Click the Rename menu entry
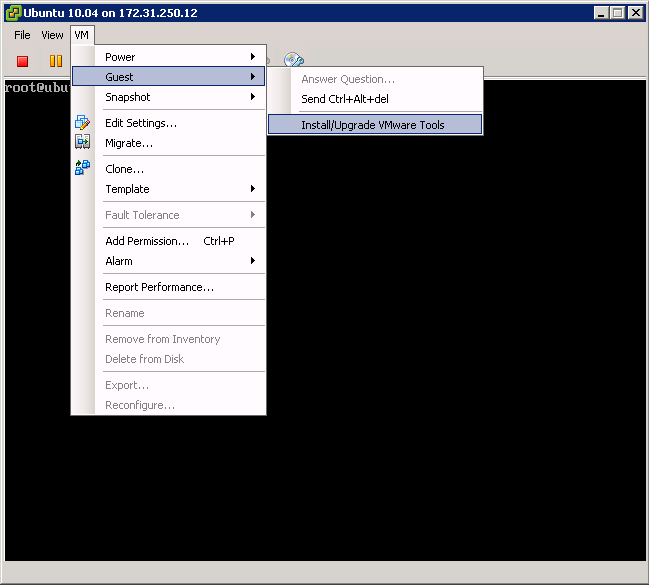This screenshot has height=585, width=649. click(168, 313)
